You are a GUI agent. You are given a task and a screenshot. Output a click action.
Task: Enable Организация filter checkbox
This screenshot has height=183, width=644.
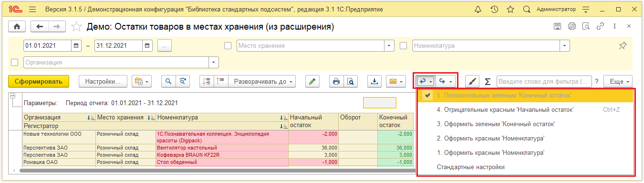tap(14, 62)
